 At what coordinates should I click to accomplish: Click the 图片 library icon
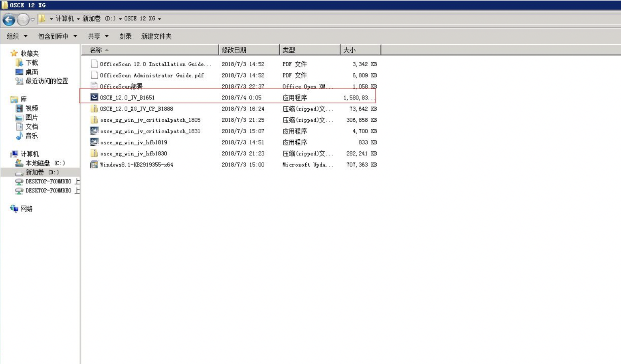pyautogui.click(x=19, y=117)
